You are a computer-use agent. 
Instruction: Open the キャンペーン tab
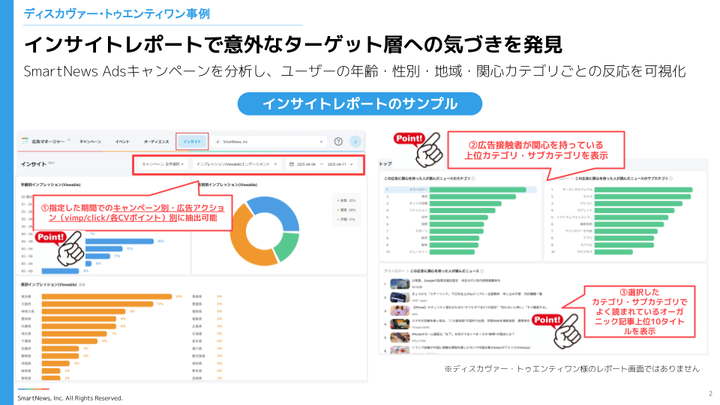pos(90,142)
